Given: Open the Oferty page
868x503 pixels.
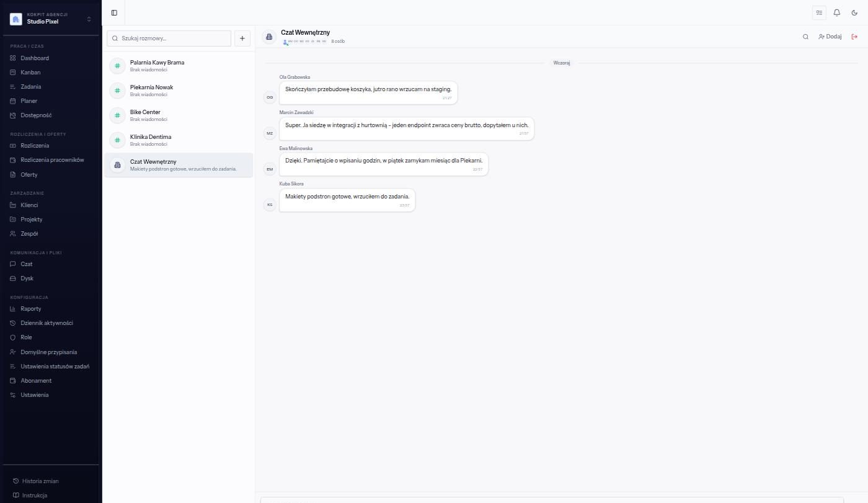Looking at the screenshot, I should pos(51,175).
